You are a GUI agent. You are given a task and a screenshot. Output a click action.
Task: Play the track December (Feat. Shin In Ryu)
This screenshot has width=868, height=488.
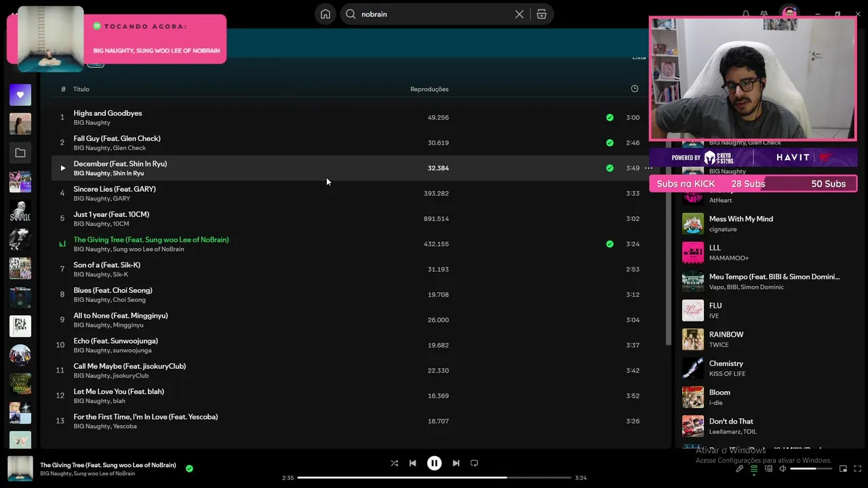click(62, 168)
